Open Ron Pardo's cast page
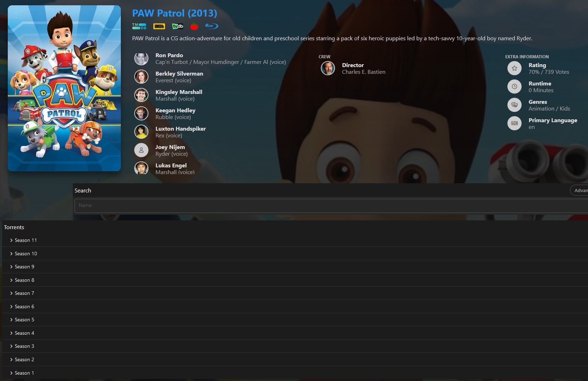This screenshot has height=381, width=588. 169,55
